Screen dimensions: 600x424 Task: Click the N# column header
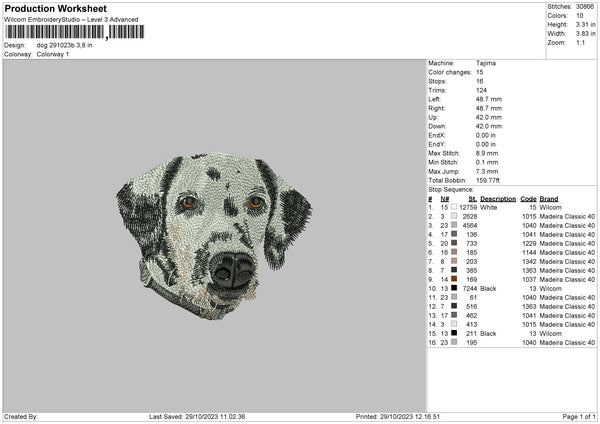point(444,198)
